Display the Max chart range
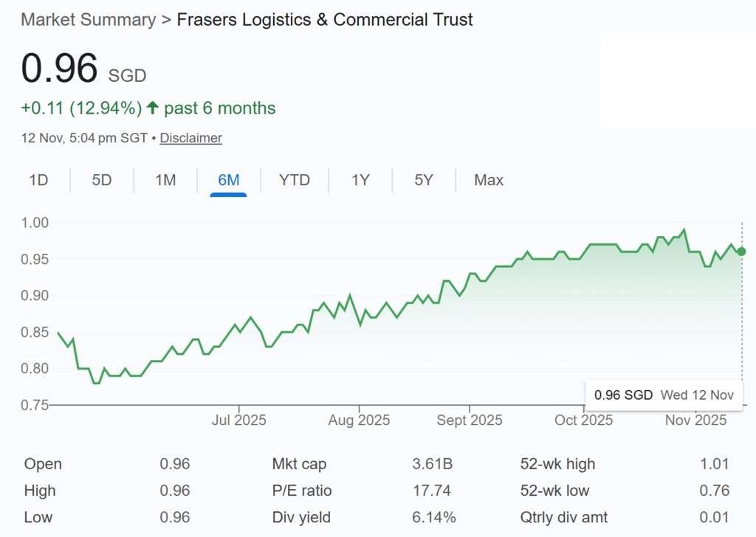The height and width of the screenshot is (537, 756). pos(488,179)
